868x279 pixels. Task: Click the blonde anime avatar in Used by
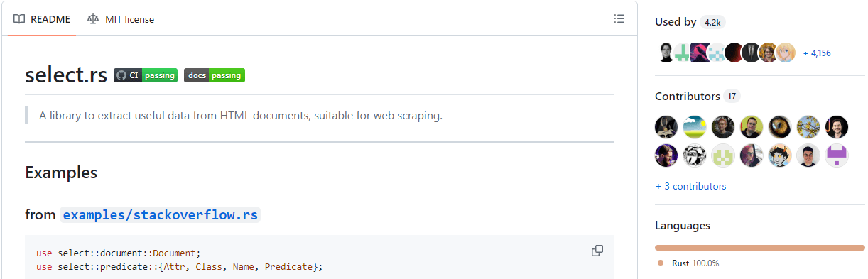786,53
